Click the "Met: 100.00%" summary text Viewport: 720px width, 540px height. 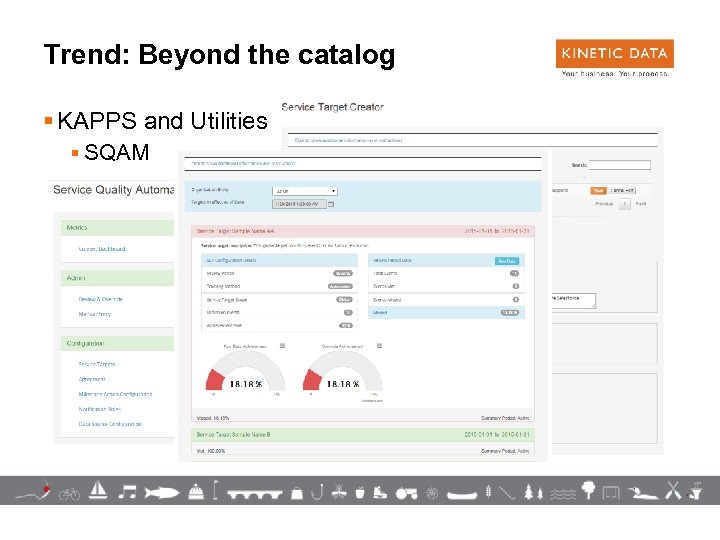pyautogui.click(x=211, y=451)
